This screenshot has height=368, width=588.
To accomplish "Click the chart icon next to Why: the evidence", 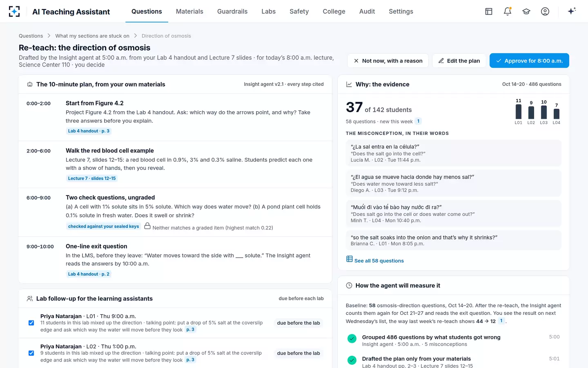I will pos(349,84).
